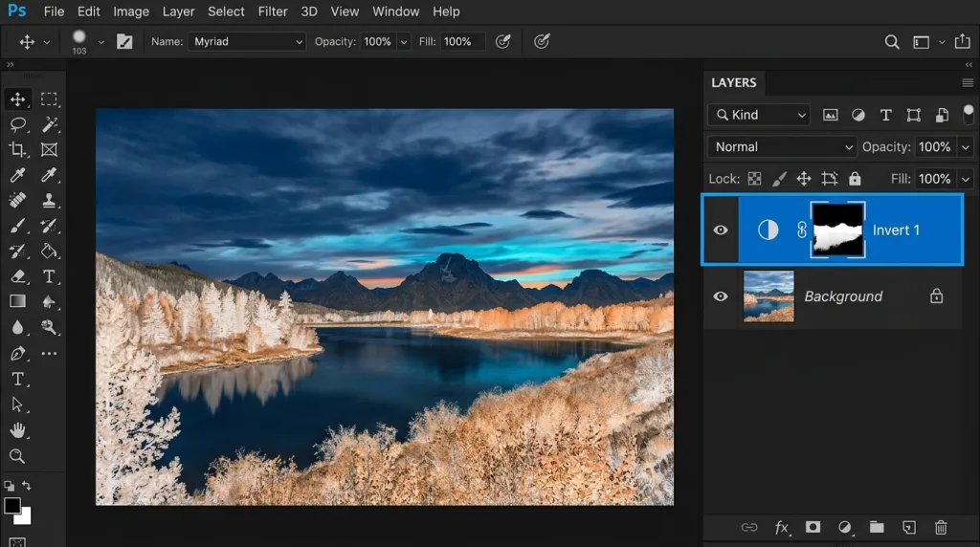Add a layer mask icon
980x547 pixels.
click(813, 527)
